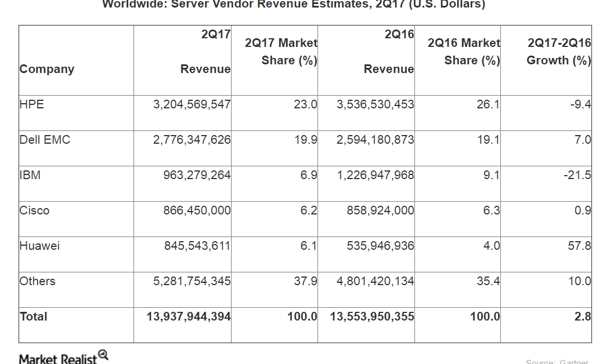Click Others 2Q16 revenue 4,801,420,134
The height and width of the screenshot is (364, 610).
376,281
